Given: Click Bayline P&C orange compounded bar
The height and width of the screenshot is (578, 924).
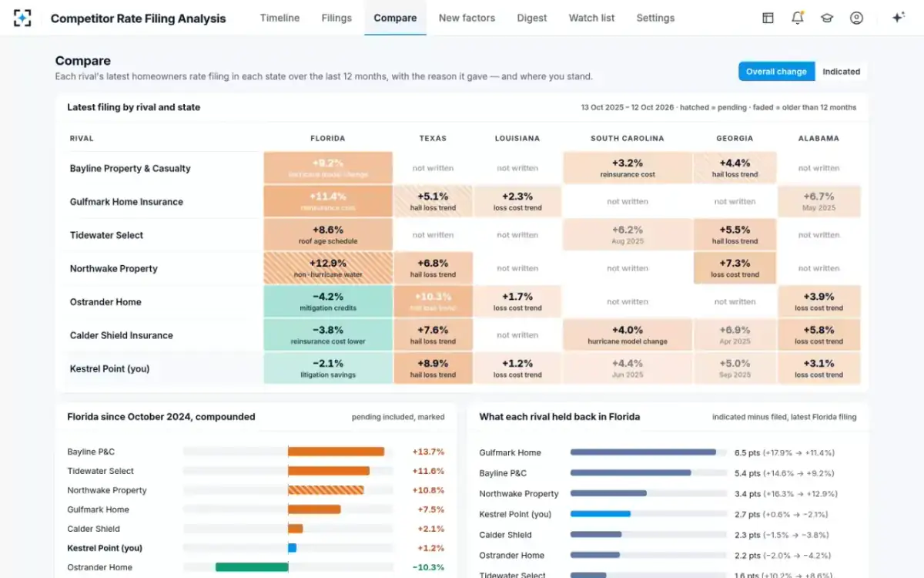Looking at the screenshot, I should [336, 452].
